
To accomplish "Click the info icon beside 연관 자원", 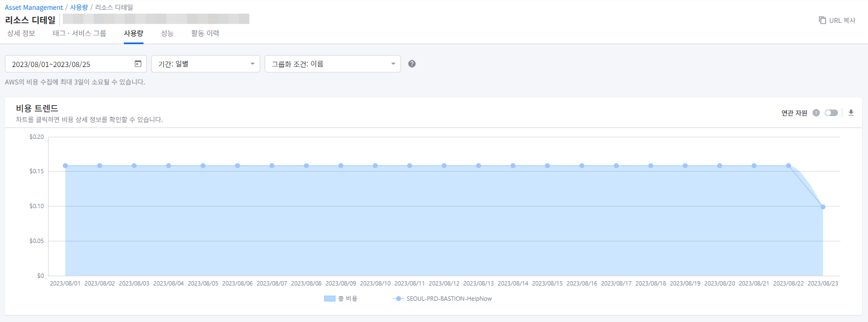I will pyautogui.click(x=816, y=113).
